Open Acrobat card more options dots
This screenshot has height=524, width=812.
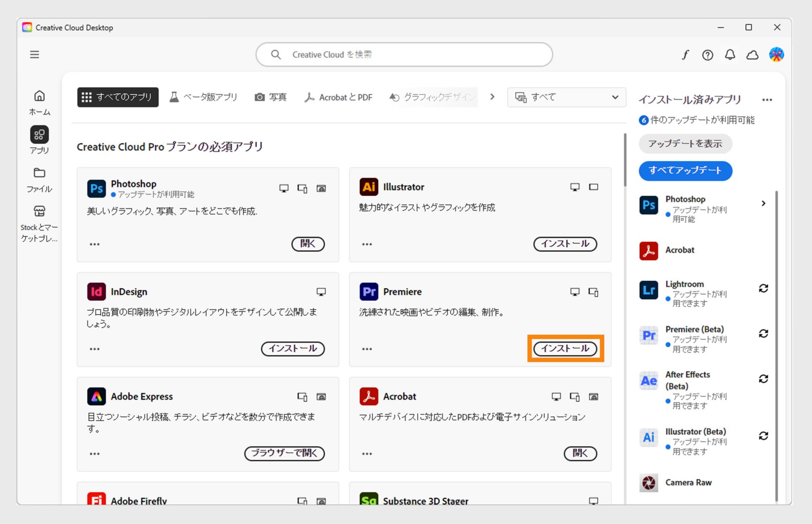pyautogui.click(x=367, y=454)
